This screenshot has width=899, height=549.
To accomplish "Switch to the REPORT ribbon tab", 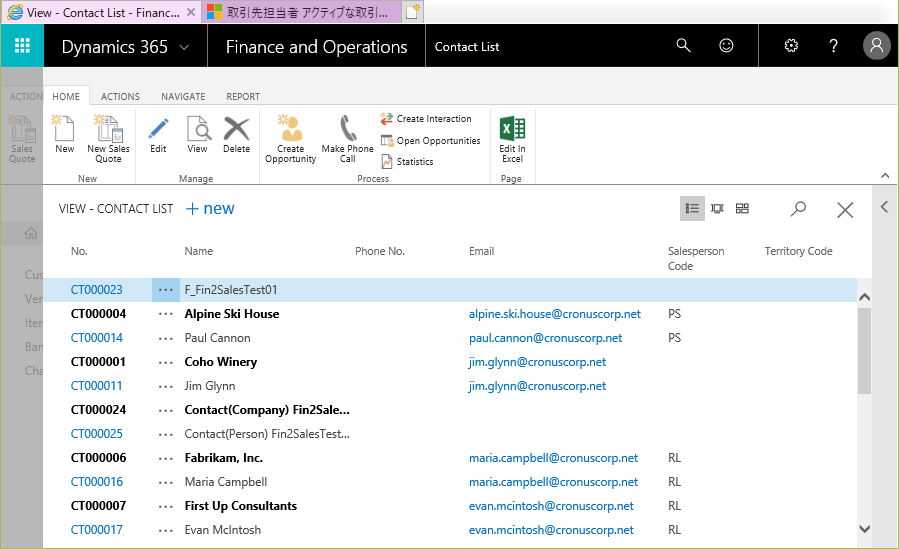I will pyautogui.click(x=243, y=96).
